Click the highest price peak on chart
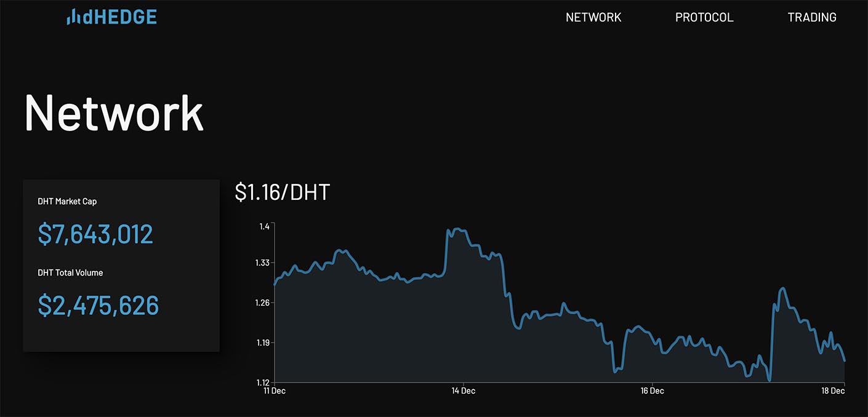 [456, 229]
